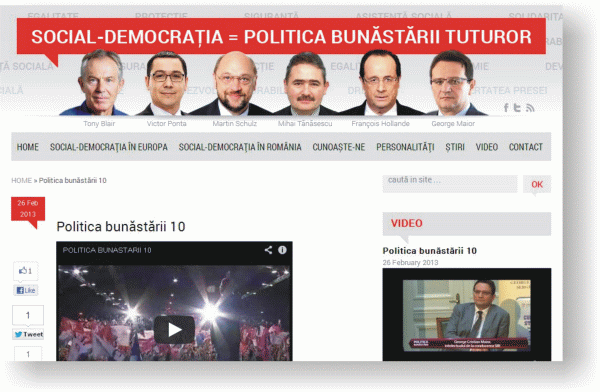Click the 'caută în site' search field
The image size is (600, 392).
[450, 184]
